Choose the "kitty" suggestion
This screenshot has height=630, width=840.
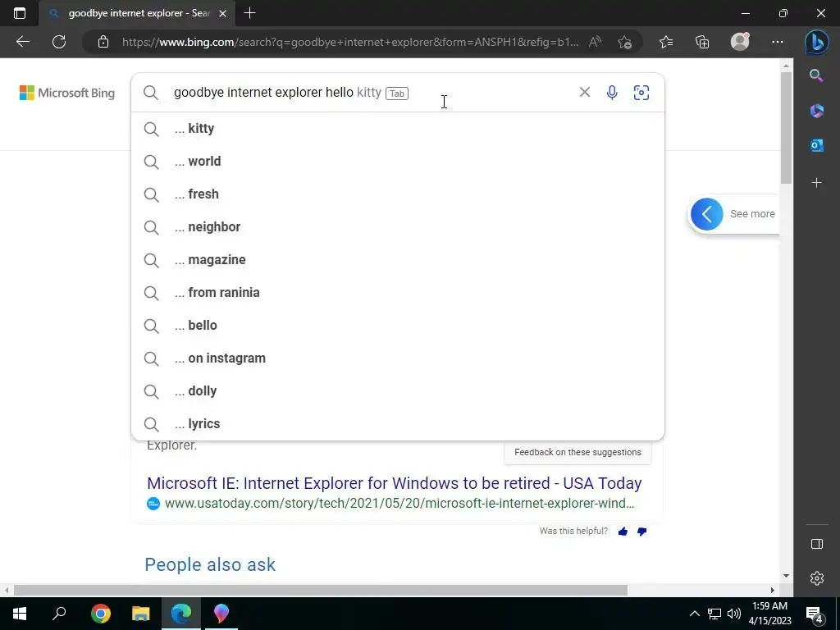click(398, 129)
